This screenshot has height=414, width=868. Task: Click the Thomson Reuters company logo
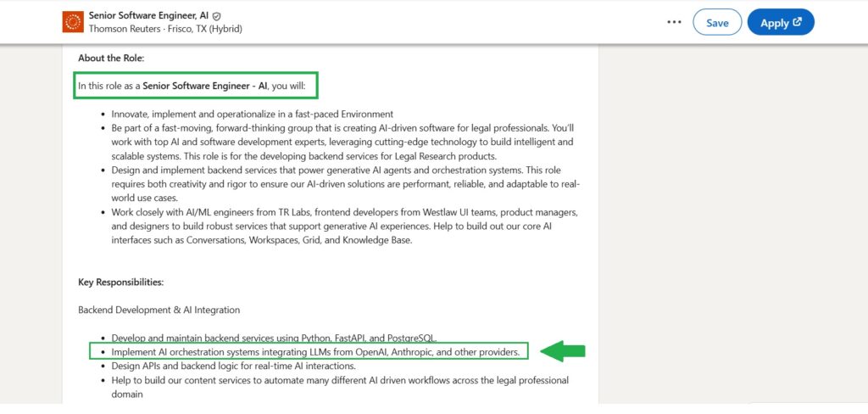click(73, 22)
